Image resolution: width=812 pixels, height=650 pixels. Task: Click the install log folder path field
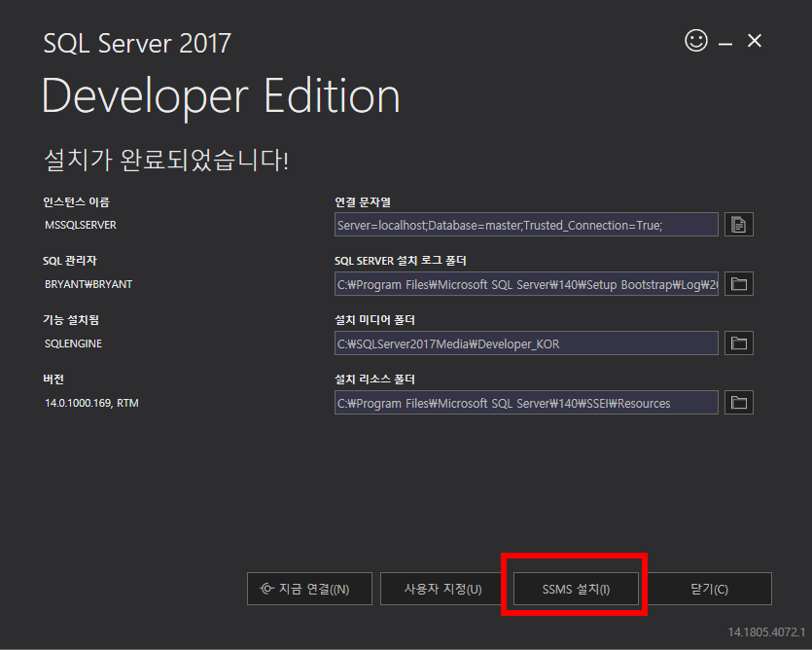coord(526,283)
